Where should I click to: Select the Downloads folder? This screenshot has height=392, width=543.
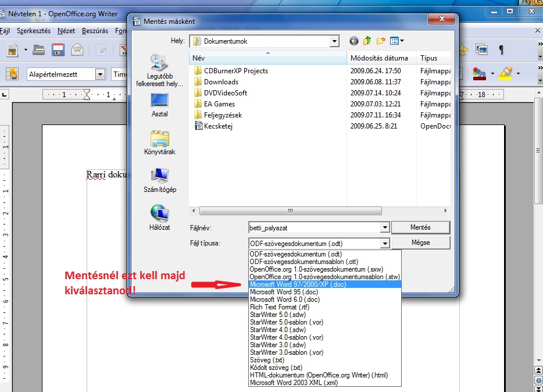(221, 82)
